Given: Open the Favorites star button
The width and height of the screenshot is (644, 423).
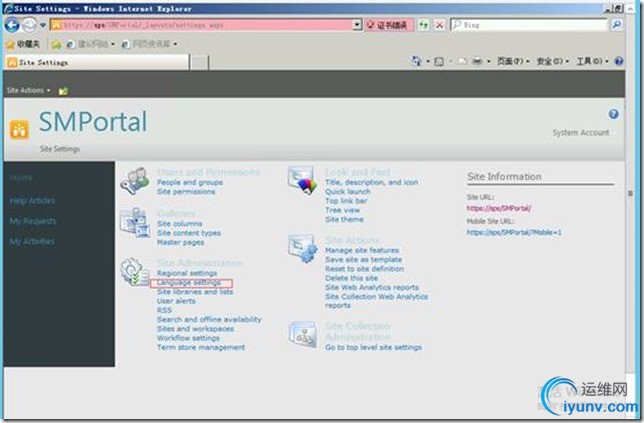Looking at the screenshot, I should [23, 44].
